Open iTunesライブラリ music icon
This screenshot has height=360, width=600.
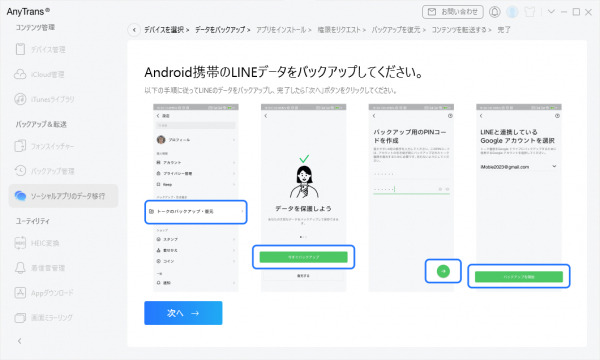point(20,99)
